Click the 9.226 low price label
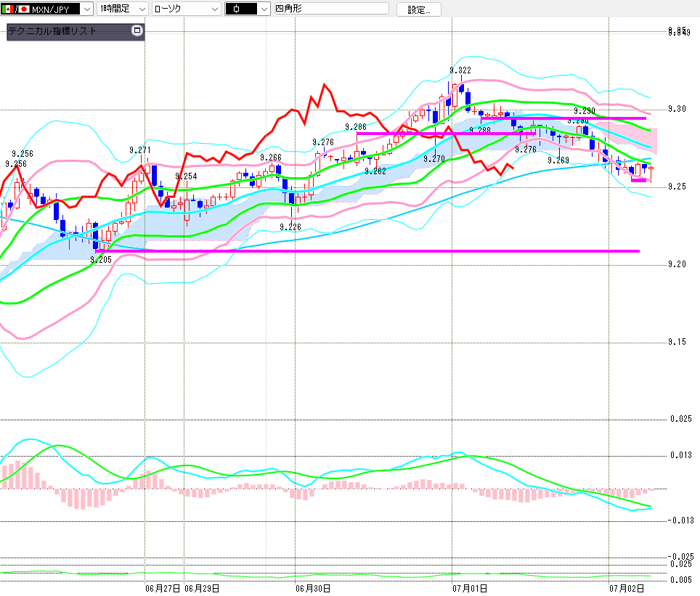The image size is (700, 596). coord(290,227)
